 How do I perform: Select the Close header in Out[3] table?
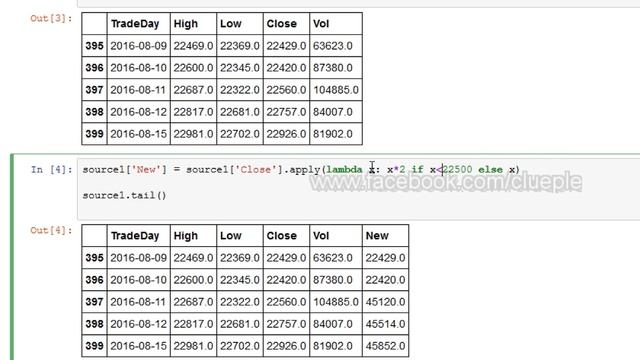point(282,24)
